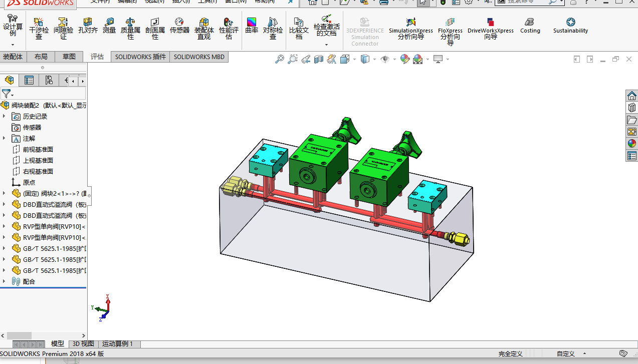This screenshot has width=638, height=364.
Task: Open the 运动算例 1 motion study tab
Action: tap(118, 343)
